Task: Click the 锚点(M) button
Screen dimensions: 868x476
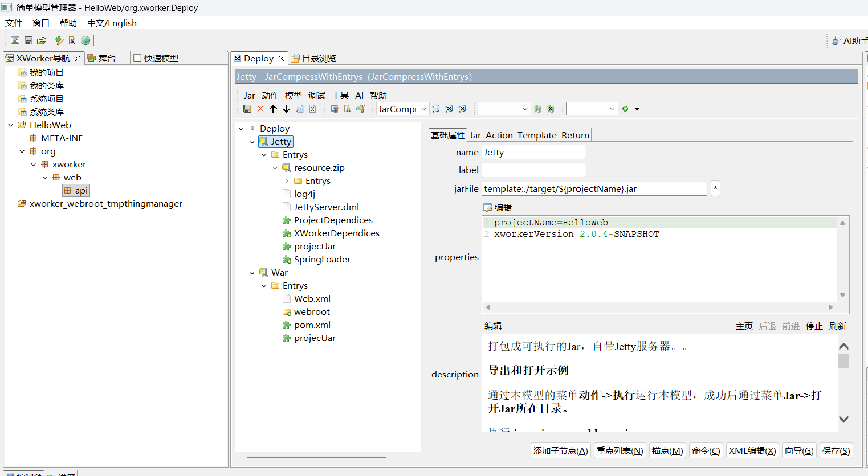Action: coord(667,450)
